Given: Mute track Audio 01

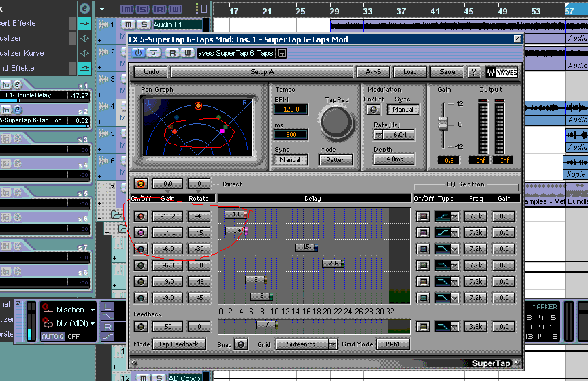Looking at the screenshot, I should [128, 24].
